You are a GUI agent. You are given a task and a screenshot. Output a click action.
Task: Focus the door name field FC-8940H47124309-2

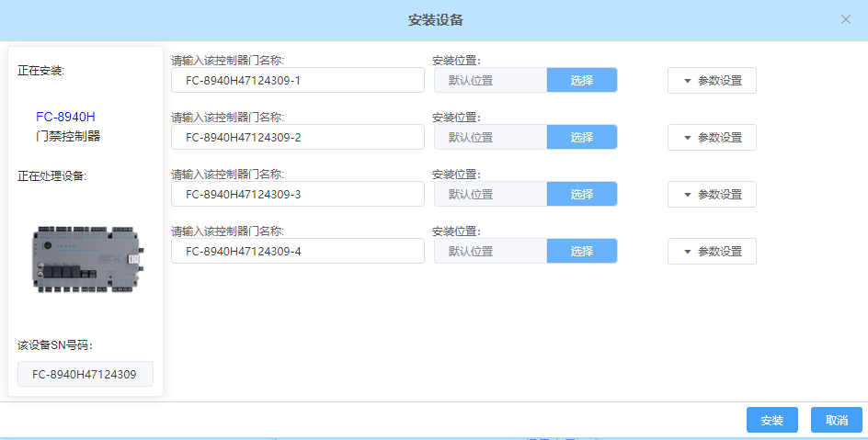pos(297,138)
